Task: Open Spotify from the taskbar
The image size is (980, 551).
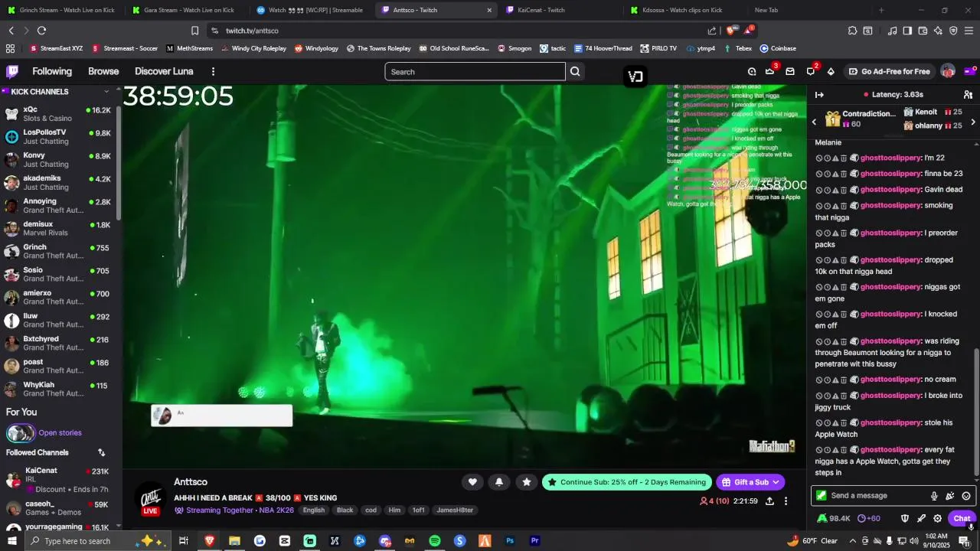Action: [x=435, y=541]
